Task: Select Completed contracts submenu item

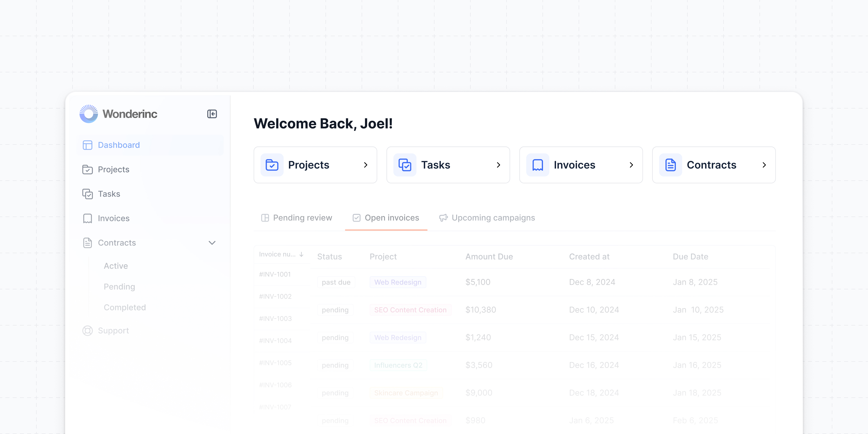Action: [125, 307]
